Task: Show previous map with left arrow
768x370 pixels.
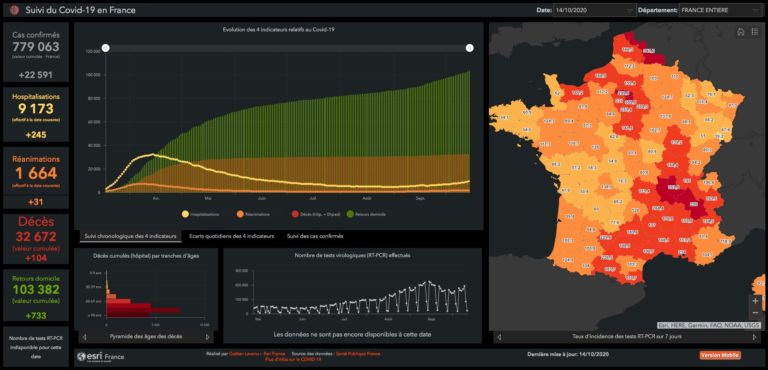Action: pos(499,337)
